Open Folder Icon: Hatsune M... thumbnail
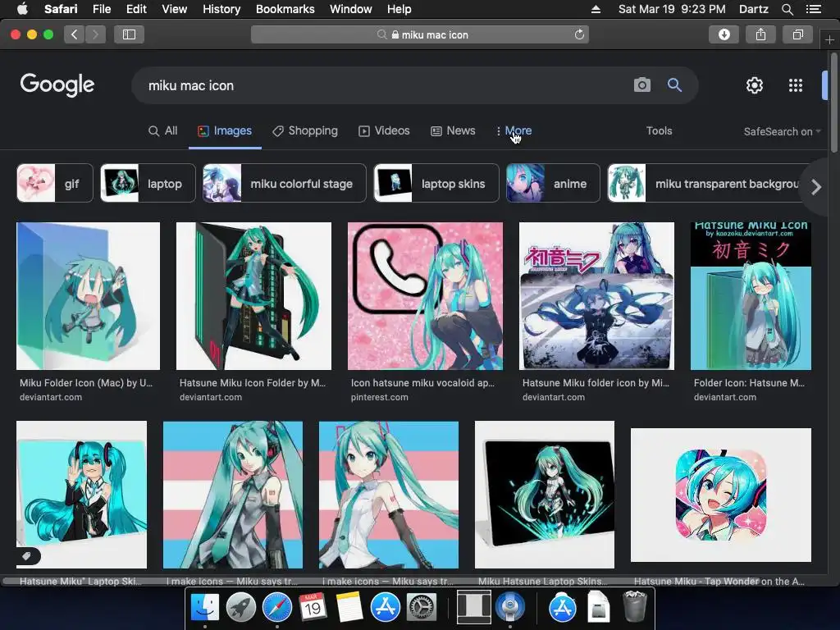 pyautogui.click(x=751, y=295)
